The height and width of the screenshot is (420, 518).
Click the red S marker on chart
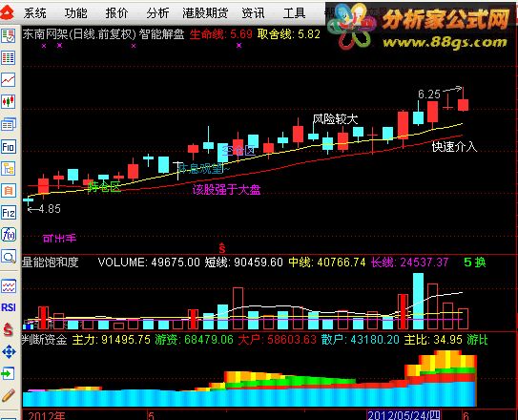(x=222, y=247)
